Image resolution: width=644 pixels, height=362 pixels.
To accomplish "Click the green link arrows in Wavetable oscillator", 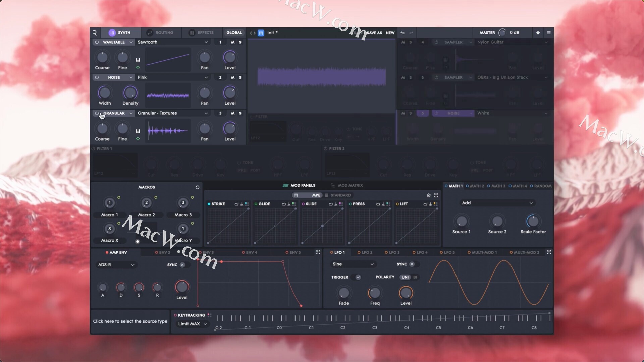I will coord(138,67).
